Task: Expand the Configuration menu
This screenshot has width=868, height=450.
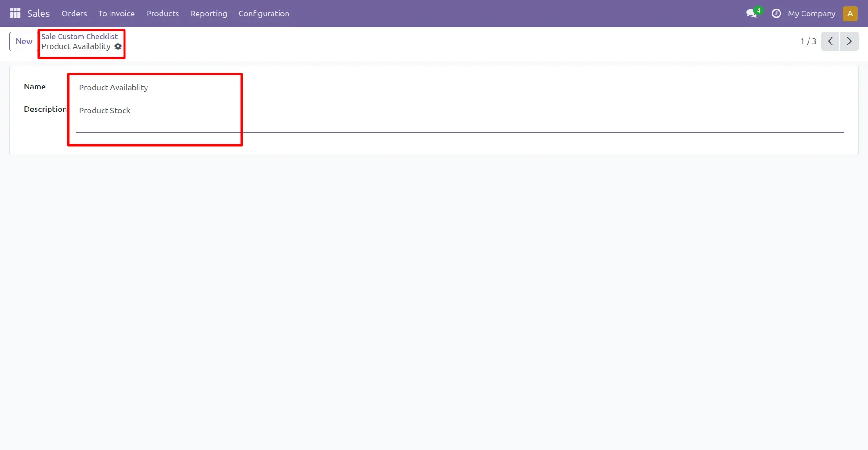Action: tap(264, 14)
